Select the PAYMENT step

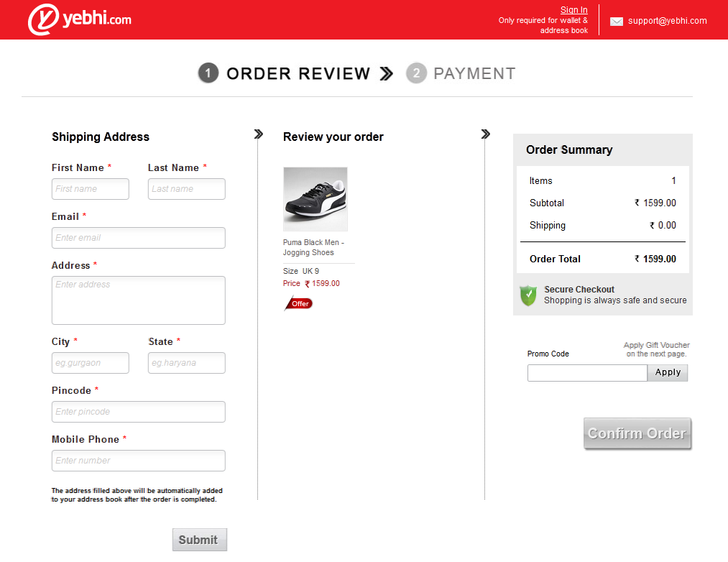pos(474,73)
